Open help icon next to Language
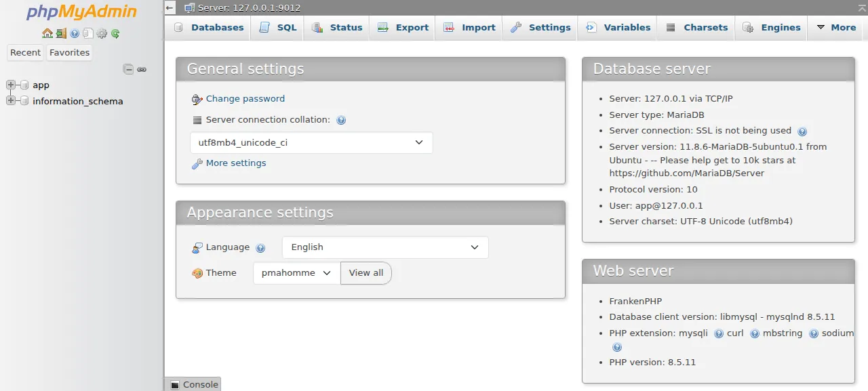868x391 pixels. click(x=260, y=248)
